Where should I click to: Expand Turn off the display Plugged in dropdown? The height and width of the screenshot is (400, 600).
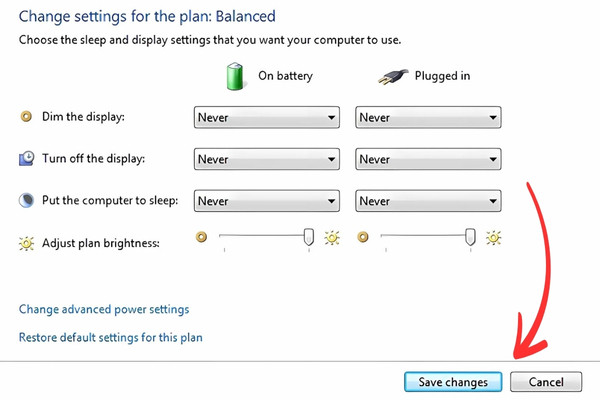pos(428,159)
